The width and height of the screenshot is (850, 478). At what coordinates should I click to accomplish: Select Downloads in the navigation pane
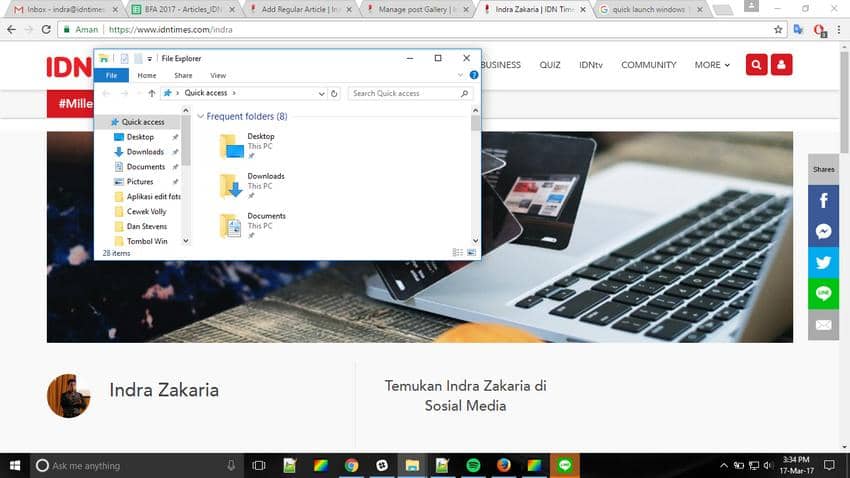(145, 152)
